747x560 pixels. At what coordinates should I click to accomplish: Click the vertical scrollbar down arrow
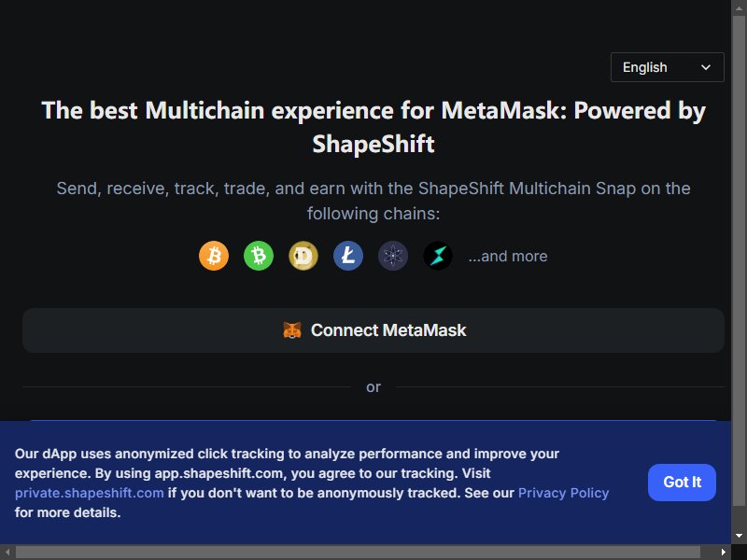coord(739,536)
